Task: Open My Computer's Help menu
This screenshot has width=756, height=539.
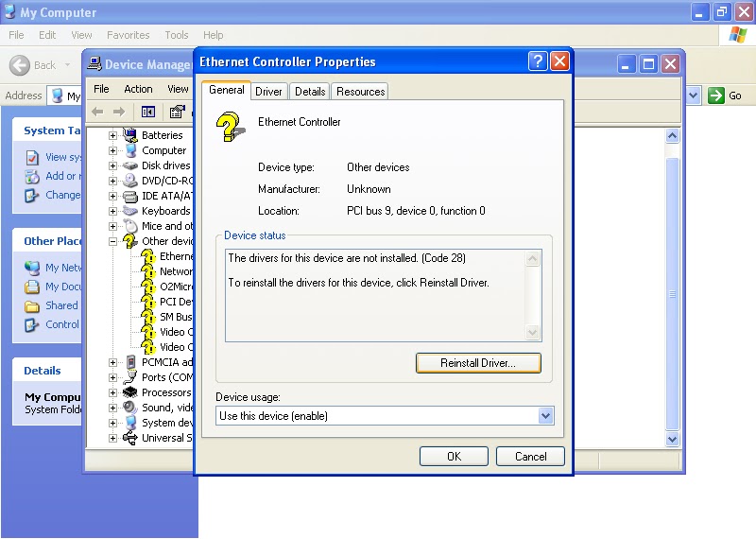Action: point(214,35)
